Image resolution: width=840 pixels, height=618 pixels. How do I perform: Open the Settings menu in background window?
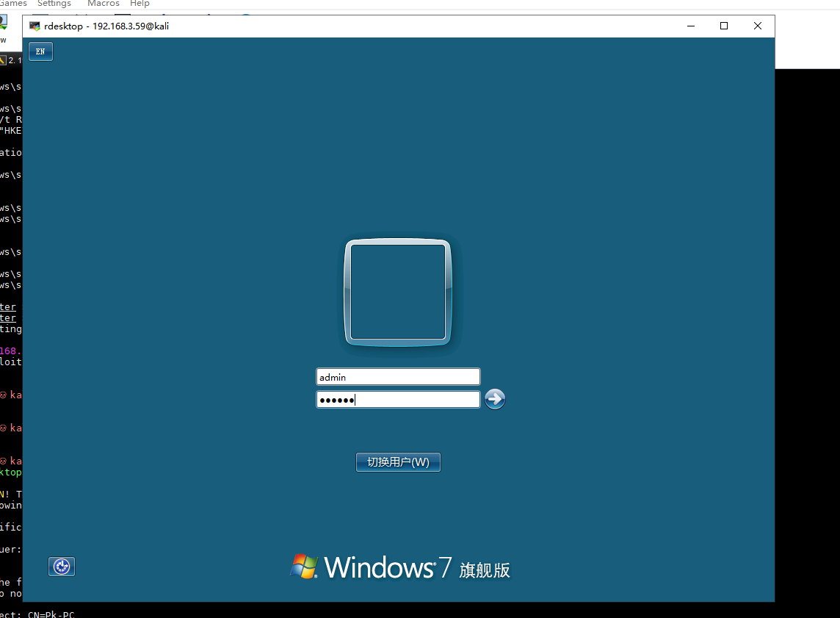pos(54,4)
